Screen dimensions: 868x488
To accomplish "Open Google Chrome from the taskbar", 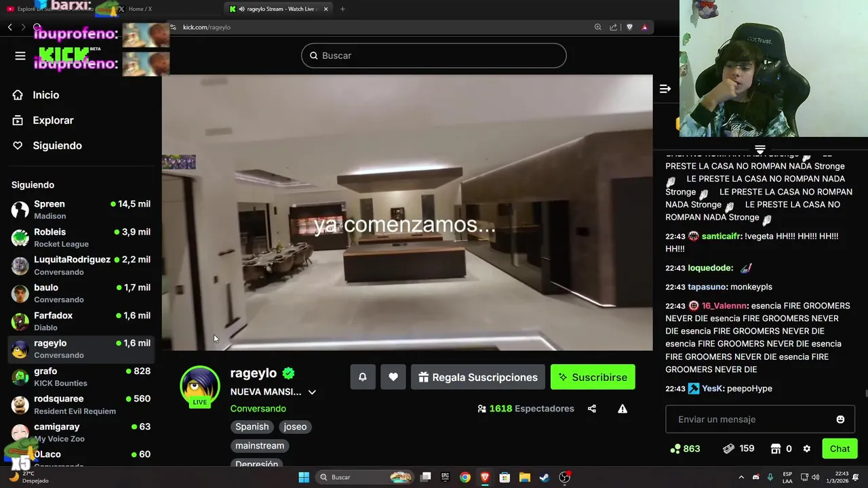I will click(x=465, y=477).
